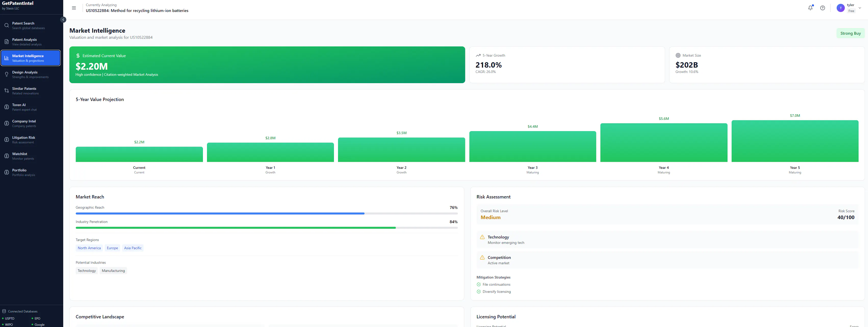The image size is (868, 327).
Task: Click the $202B market size value
Action: click(x=686, y=65)
